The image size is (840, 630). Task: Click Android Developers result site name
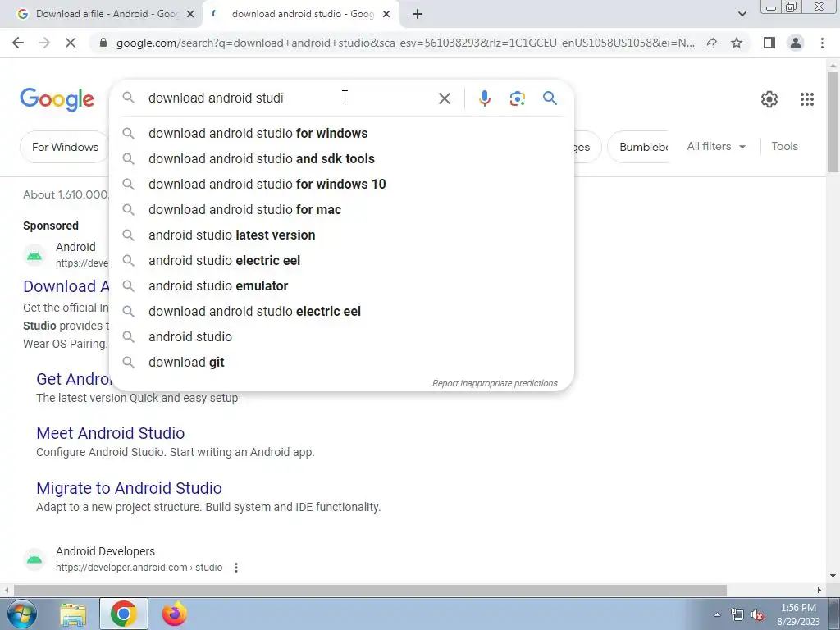coord(105,551)
